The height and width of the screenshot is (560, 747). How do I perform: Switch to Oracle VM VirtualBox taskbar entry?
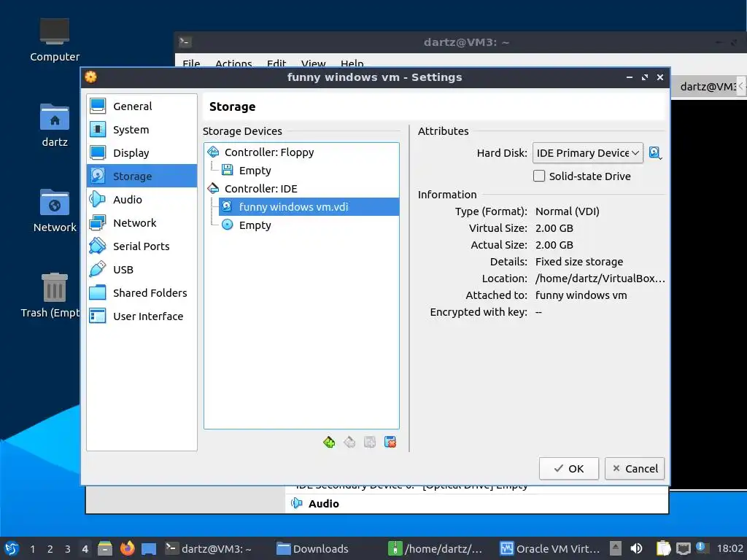point(550,548)
